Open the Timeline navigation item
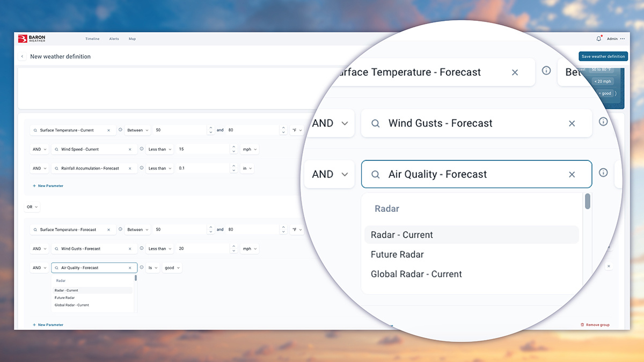 coord(92,39)
